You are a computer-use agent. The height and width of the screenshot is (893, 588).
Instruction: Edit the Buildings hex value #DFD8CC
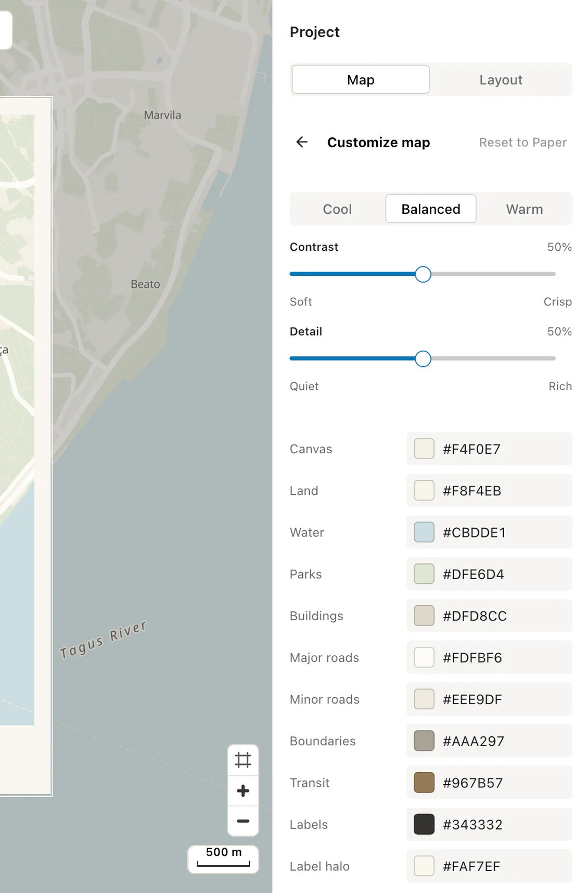tap(475, 616)
